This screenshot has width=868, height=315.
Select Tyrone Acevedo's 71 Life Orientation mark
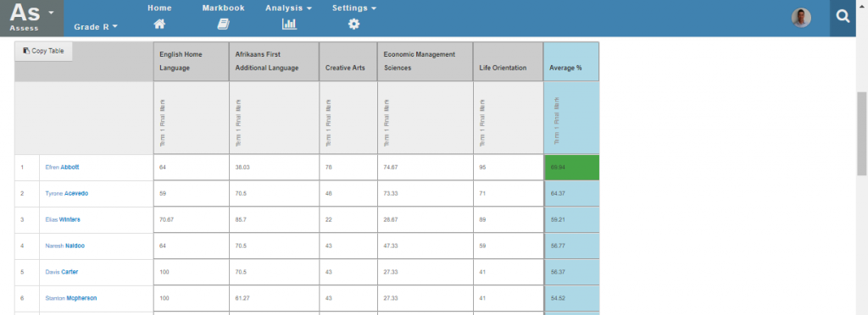click(509, 193)
